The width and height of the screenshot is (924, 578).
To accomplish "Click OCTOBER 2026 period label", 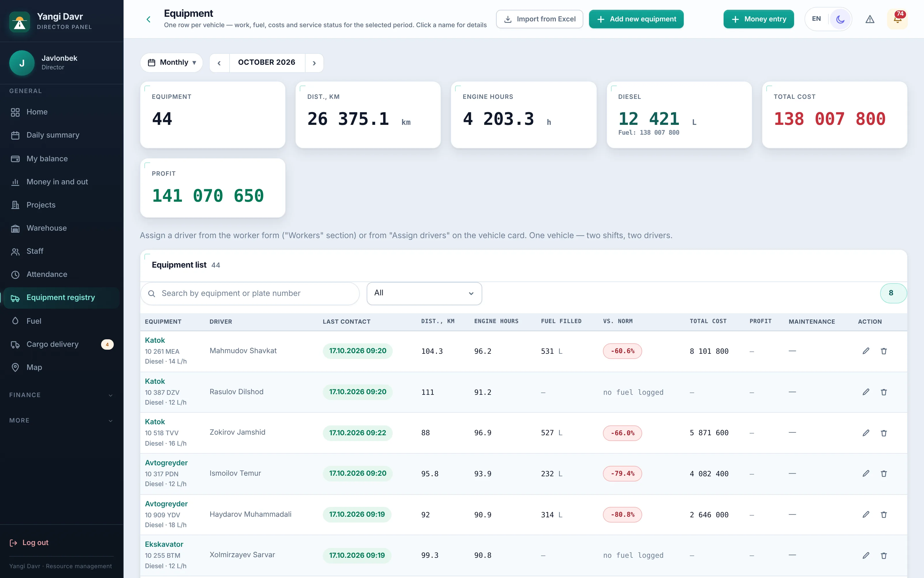I will 267,62.
